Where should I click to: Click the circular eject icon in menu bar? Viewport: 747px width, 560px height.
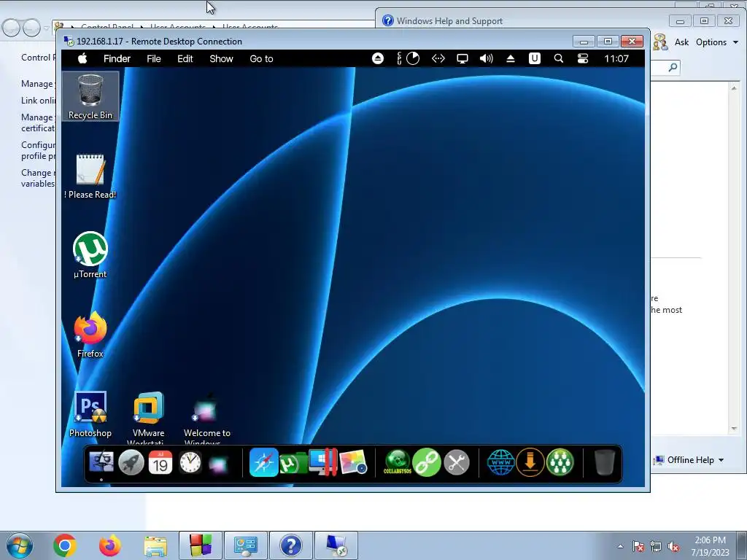coord(377,58)
